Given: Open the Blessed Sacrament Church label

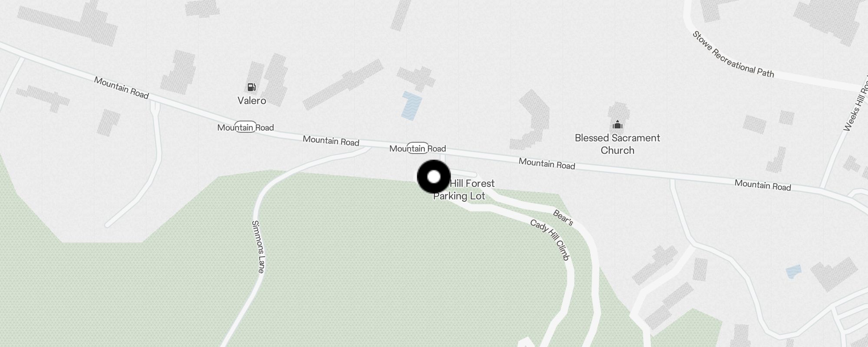Looking at the screenshot, I should [617, 144].
